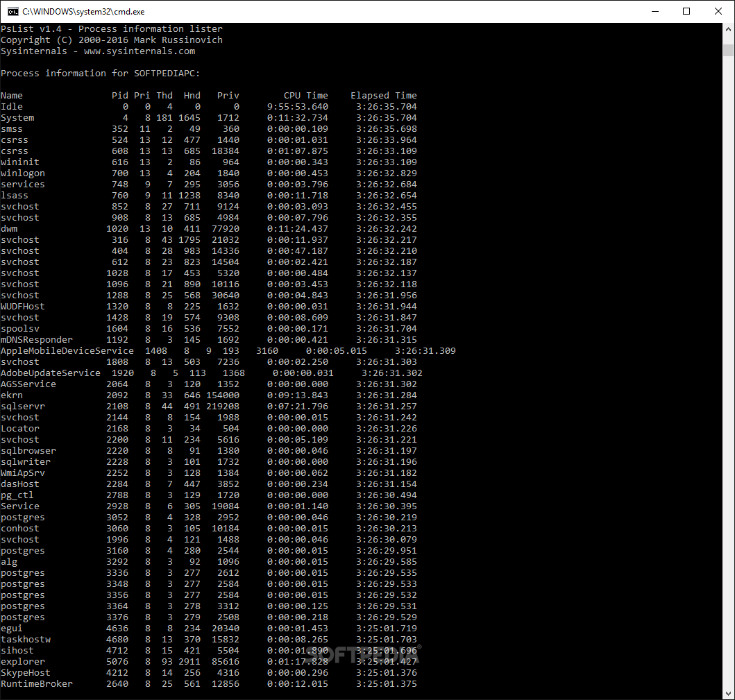Click the 'AdobeUpdateService' process name
Image resolution: width=735 pixels, height=700 pixels.
pos(51,373)
